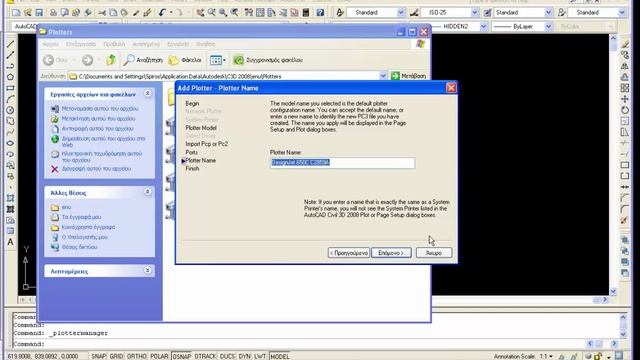Collapse the Άλλες θέσεις panel

point(148,192)
